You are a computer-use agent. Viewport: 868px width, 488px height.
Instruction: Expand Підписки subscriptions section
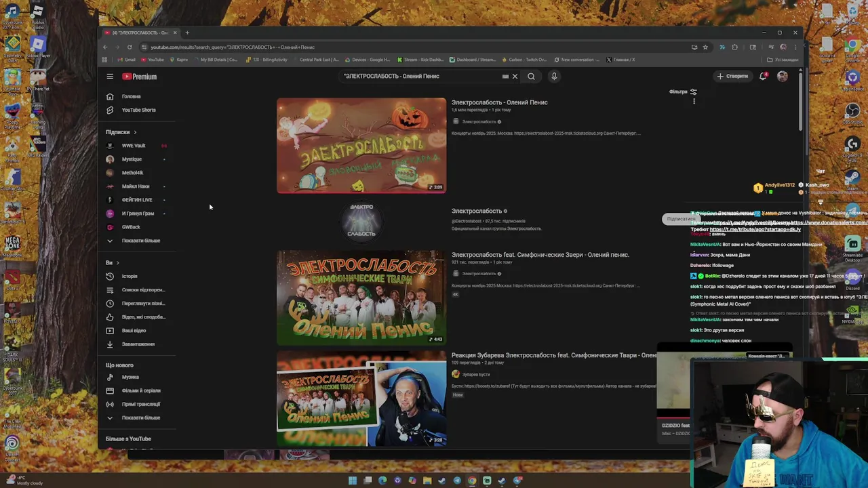pyautogui.click(x=121, y=132)
